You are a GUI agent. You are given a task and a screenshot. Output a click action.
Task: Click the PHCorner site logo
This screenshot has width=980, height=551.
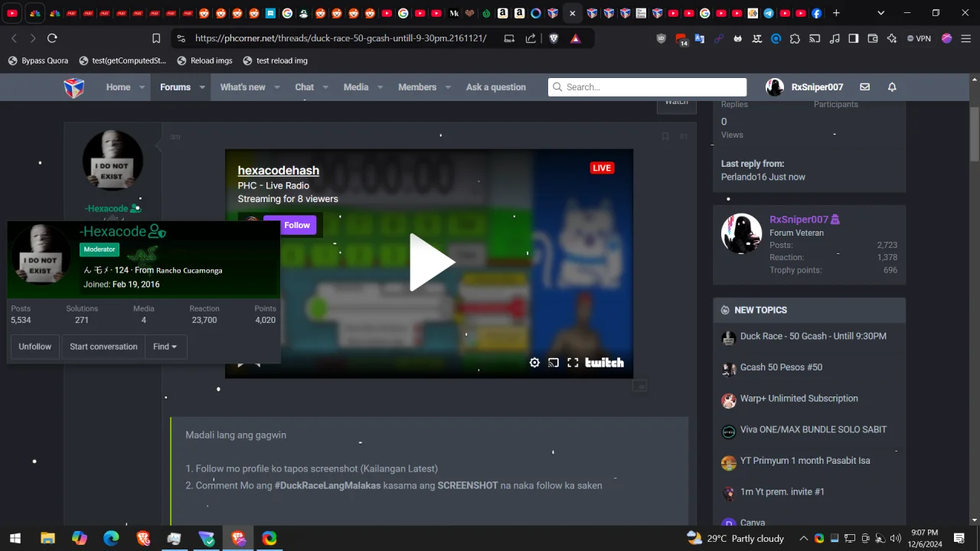point(73,87)
